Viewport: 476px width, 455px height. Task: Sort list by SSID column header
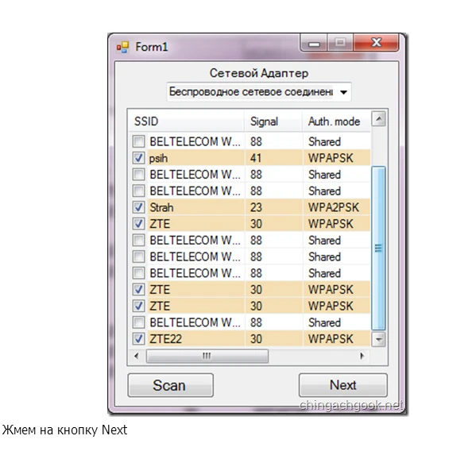[186, 121]
